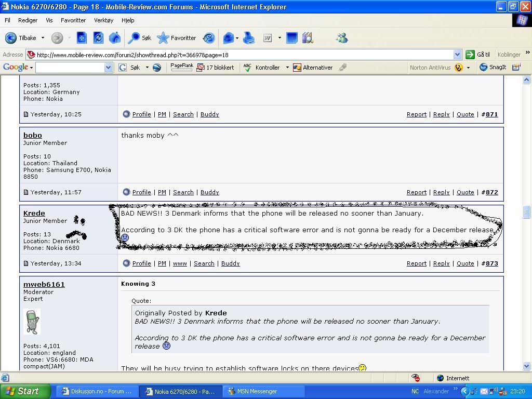This screenshot has height=399, width=532.
Task: Click the 17 blokkert popup blocker button
Action: point(216,68)
